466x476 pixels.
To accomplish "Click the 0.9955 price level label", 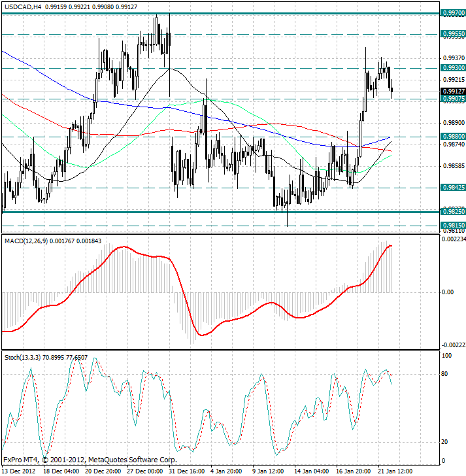I will point(453,34).
